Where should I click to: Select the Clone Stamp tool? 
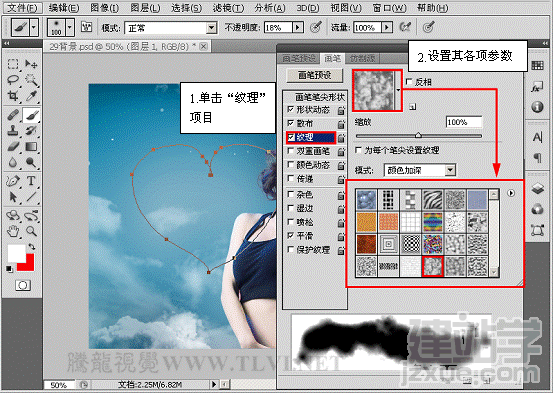13,131
